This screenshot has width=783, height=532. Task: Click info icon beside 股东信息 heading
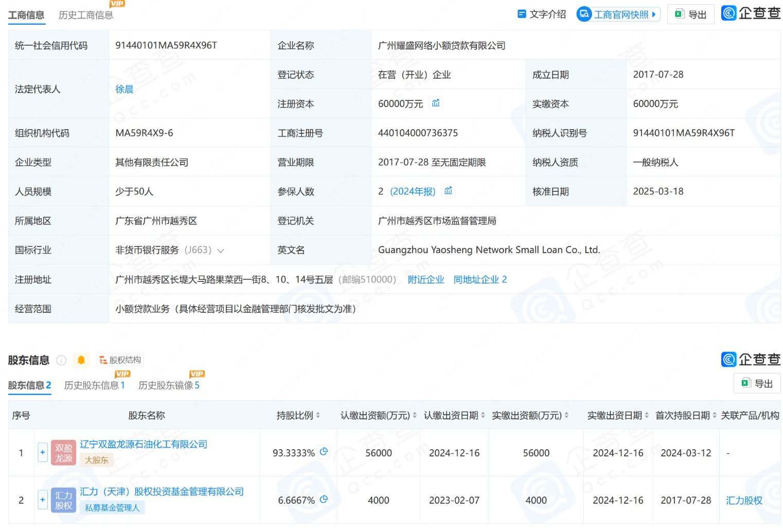(61, 360)
